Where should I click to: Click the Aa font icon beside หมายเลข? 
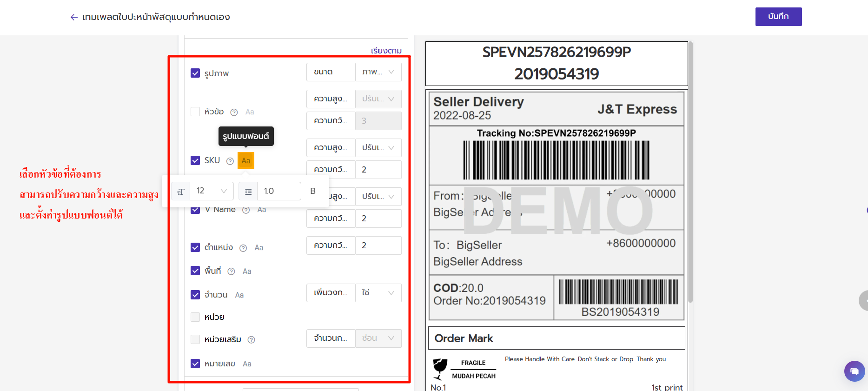pos(247,364)
